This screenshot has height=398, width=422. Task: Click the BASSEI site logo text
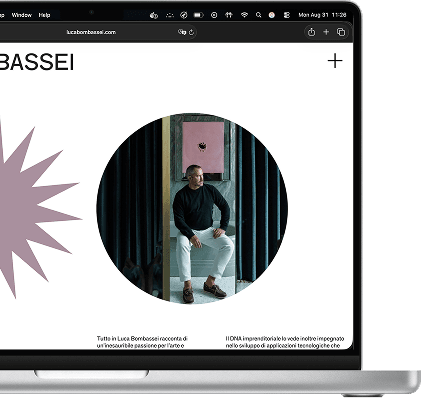tap(37, 62)
